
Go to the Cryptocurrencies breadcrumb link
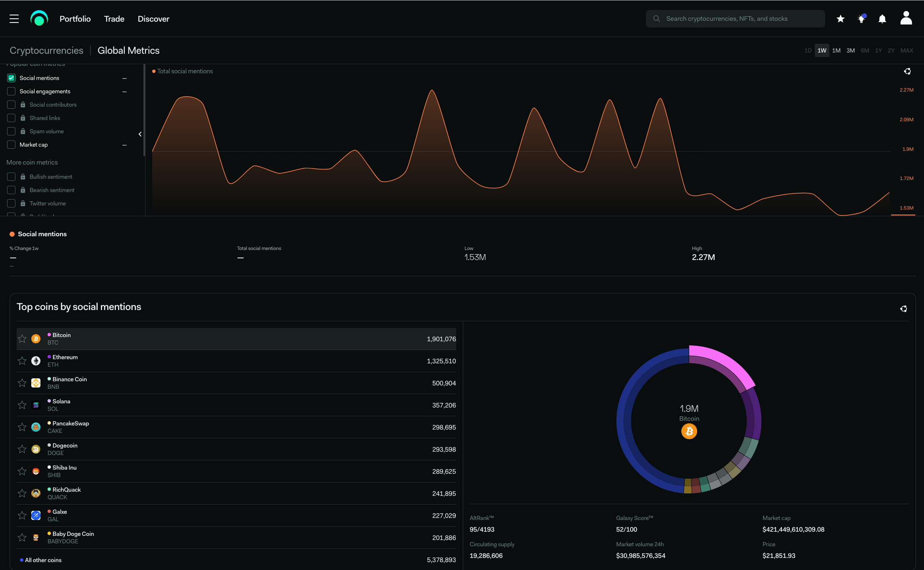pyautogui.click(x=46, y=50)
